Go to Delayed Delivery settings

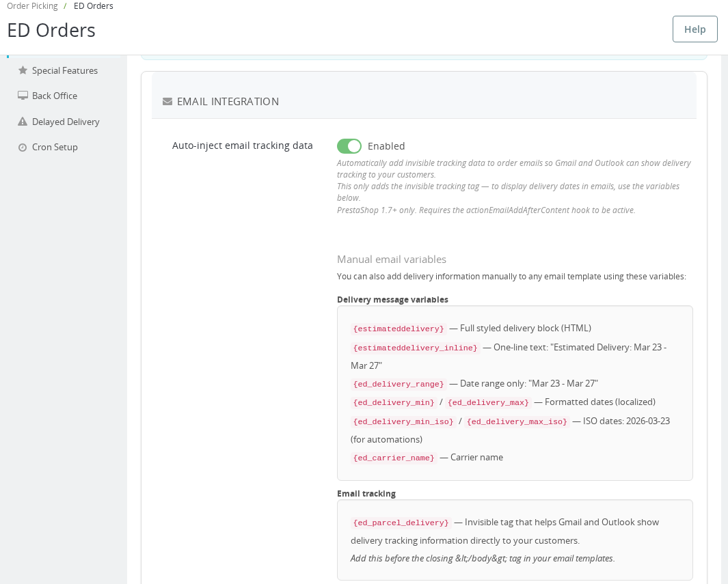[66, 122]
